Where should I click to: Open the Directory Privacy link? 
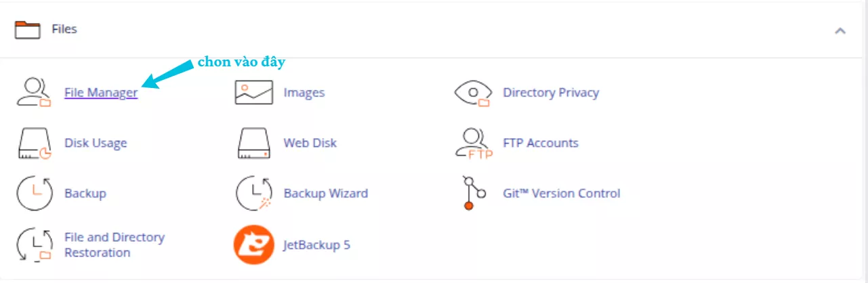tap(550, 93)
